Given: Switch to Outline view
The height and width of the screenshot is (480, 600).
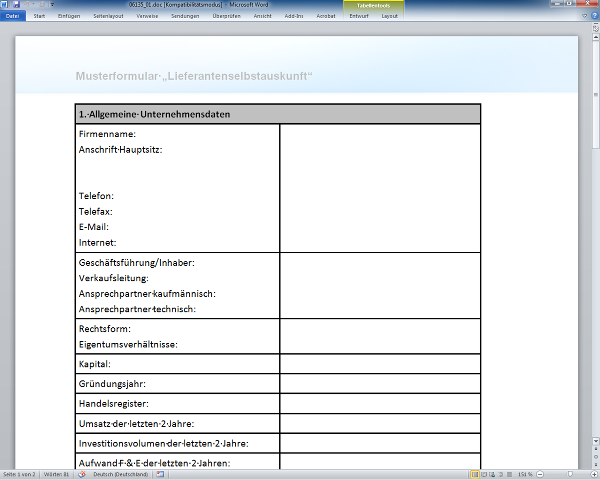Looking at the screenshot, I should pyautogui.click(x=502, y=474).
